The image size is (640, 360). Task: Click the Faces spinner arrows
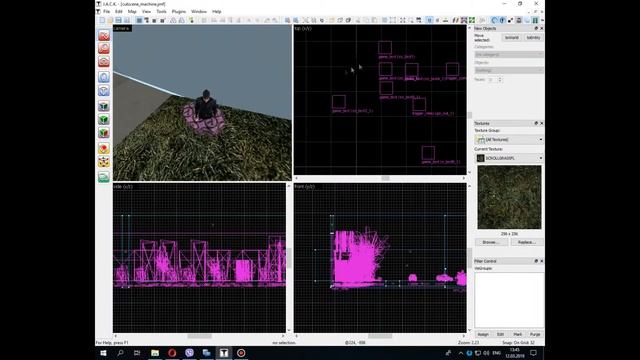(x=500, y=80)
